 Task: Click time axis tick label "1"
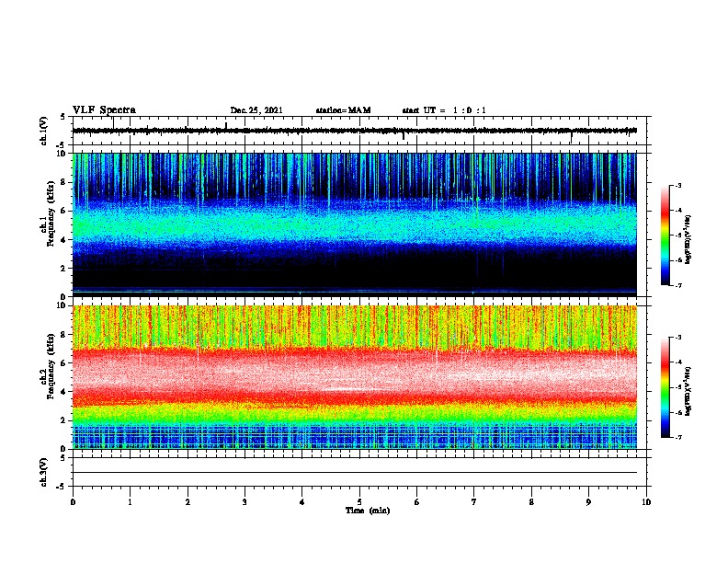point(130,502)
